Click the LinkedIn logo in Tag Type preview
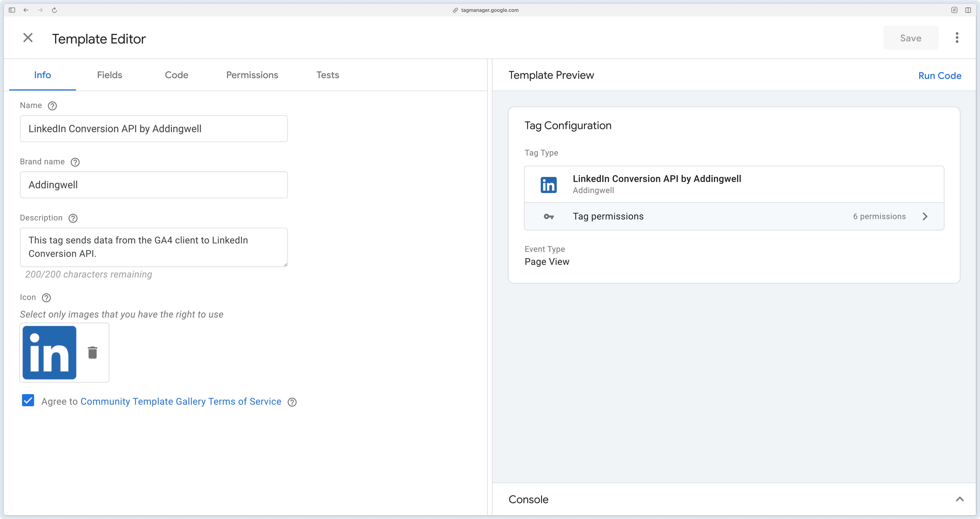The height and width of the screenshot is (519, 980). [x=549, y=185]
